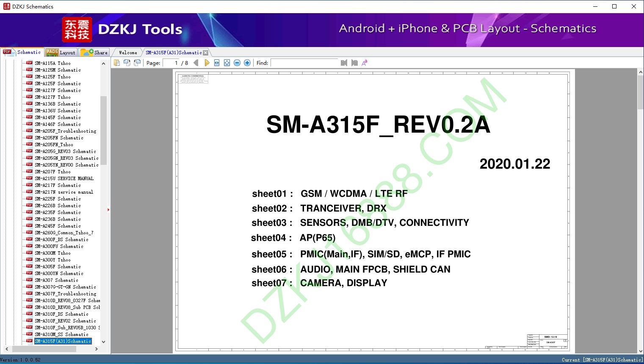Click the tree horizontal scroll-left arrow
The image size is (644, 364).
coord(6,349)
